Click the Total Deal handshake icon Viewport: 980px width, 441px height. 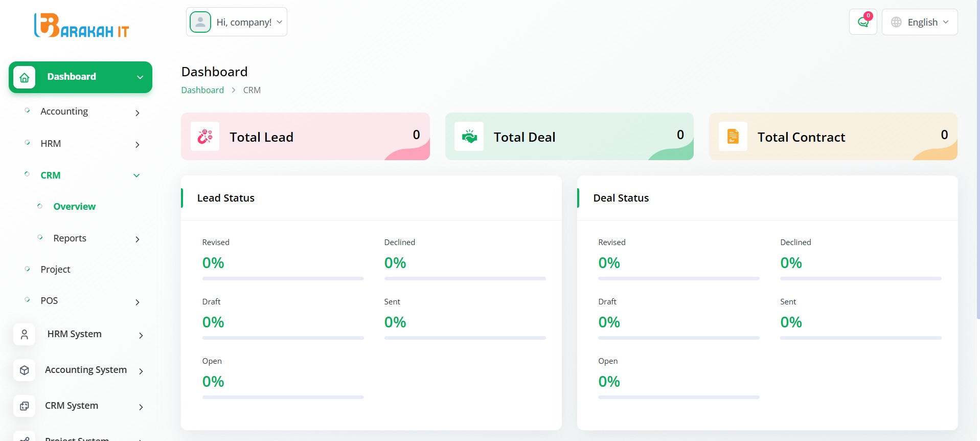tap(469, 137)
